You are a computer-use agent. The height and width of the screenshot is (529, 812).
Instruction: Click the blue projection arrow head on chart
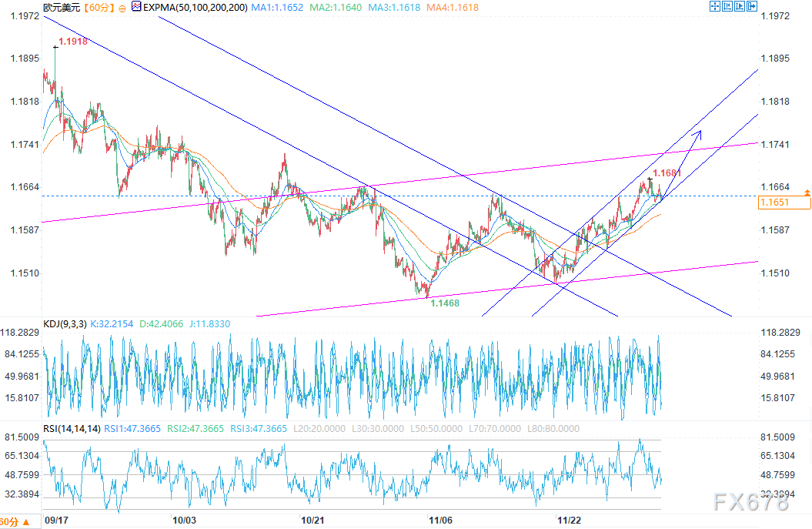697,133
